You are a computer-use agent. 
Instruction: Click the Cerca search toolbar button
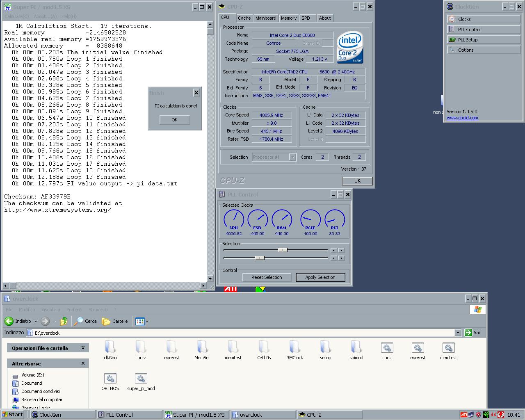point(86,321)
